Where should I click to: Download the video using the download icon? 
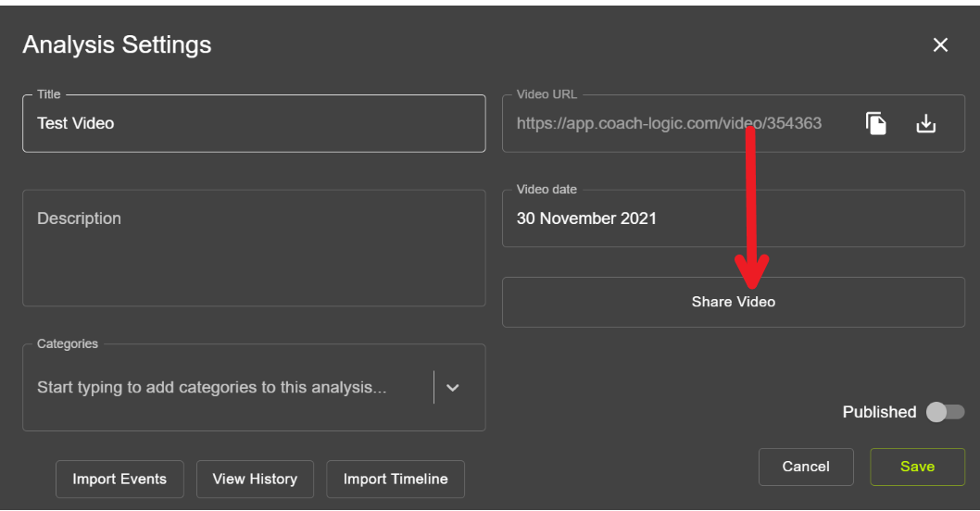pyautogui.click(x=925, y=123)
